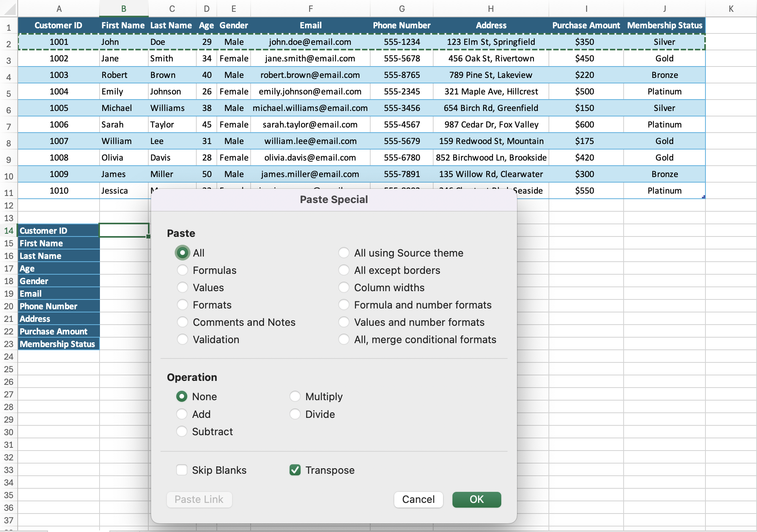The height and width of the screenshot is (532, 757).
Task: Click the 789 Pine St, Lakeview cell
Action: tap(491, 75)
